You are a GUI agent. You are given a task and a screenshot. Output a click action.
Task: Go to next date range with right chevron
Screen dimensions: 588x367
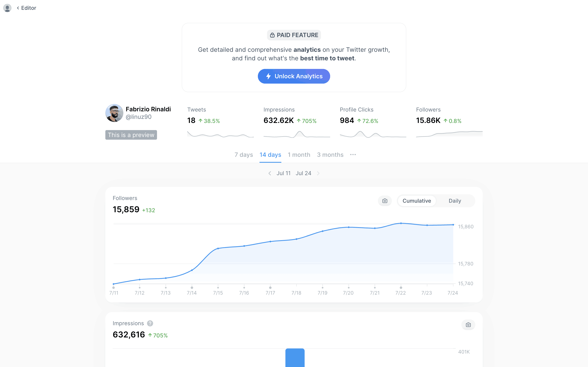pyautogui.click(x=318, y=173)
